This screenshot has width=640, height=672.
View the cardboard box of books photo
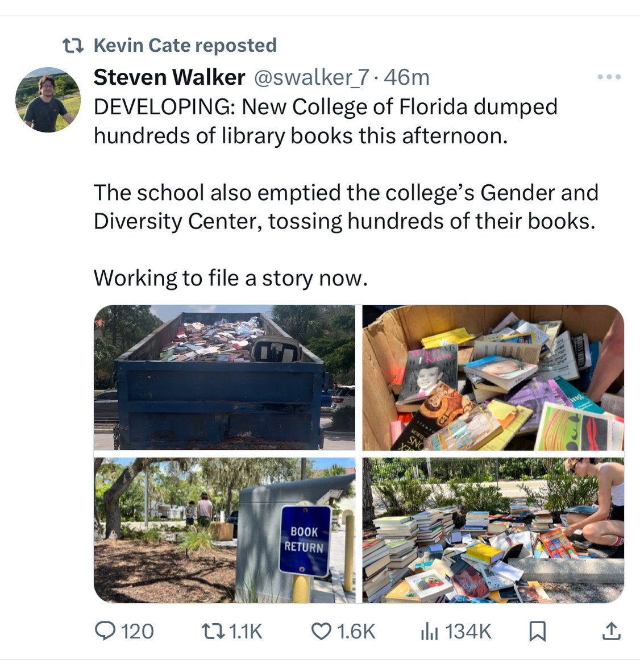tap(493, 378)
